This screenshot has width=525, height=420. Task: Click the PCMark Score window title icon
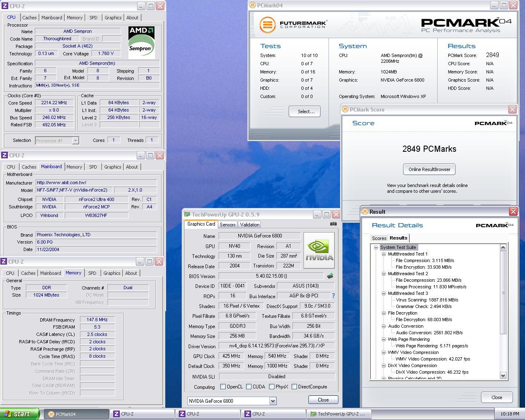[x=345, y=110]
